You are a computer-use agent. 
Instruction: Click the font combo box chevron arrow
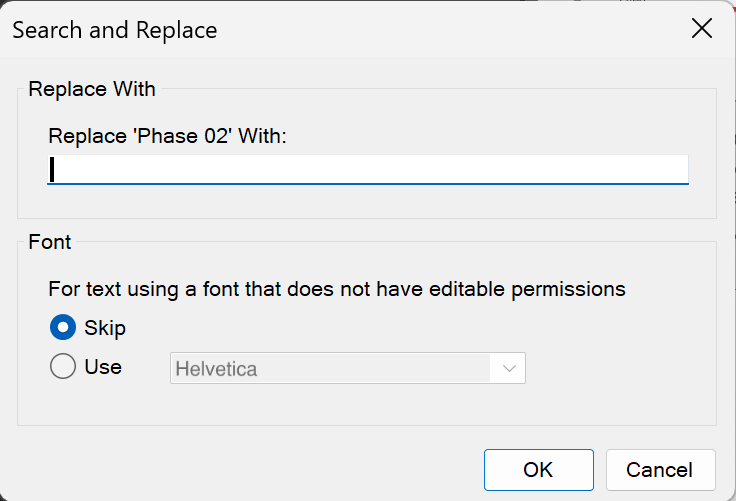pos(510,369)
